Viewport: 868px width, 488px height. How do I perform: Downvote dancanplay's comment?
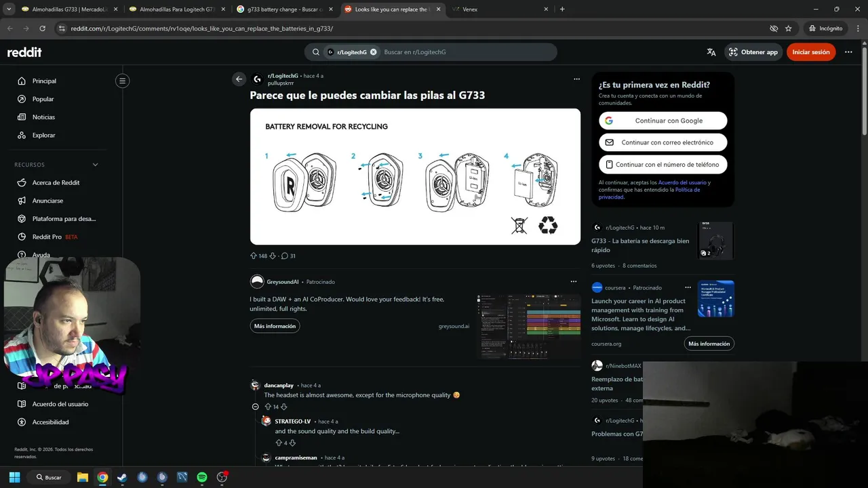coord(284,407)
